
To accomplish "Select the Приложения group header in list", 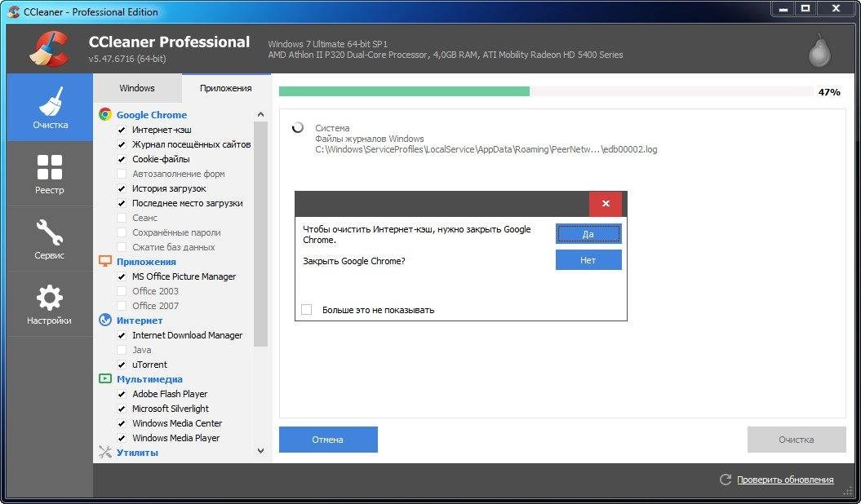I will click(146, 262).
